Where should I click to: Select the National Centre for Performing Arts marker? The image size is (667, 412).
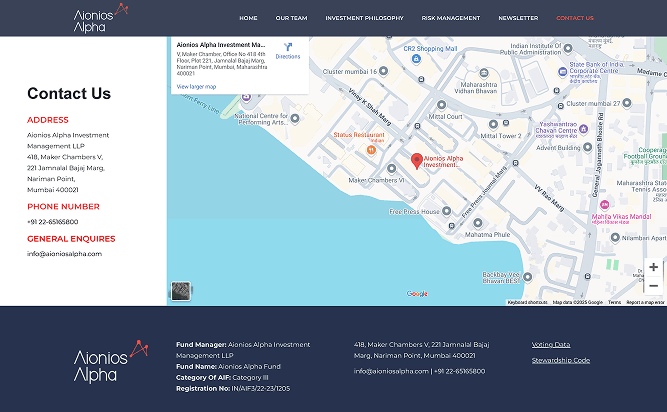295,118
